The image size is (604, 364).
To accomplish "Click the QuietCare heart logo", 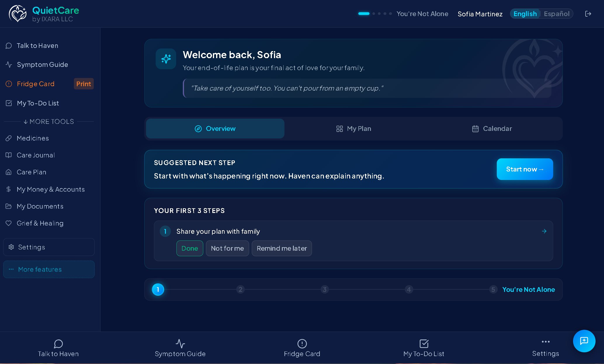I will [x=18, y=14].
